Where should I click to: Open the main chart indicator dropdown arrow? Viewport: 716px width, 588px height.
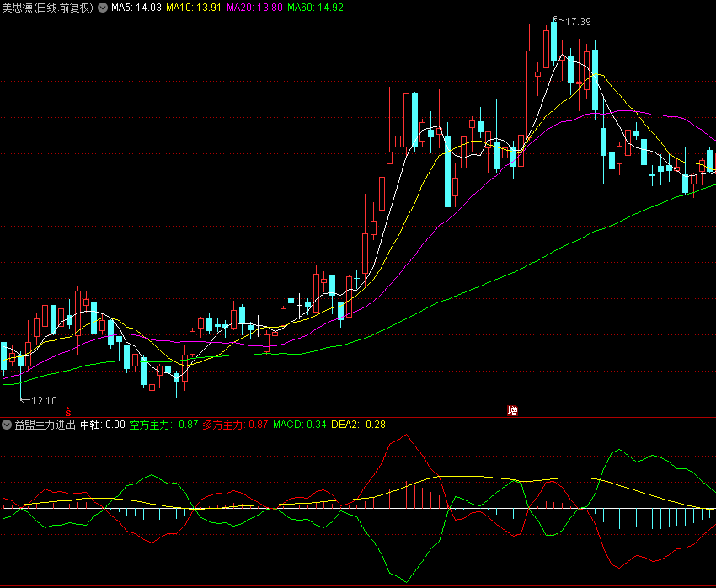click(x=103, y=8)
